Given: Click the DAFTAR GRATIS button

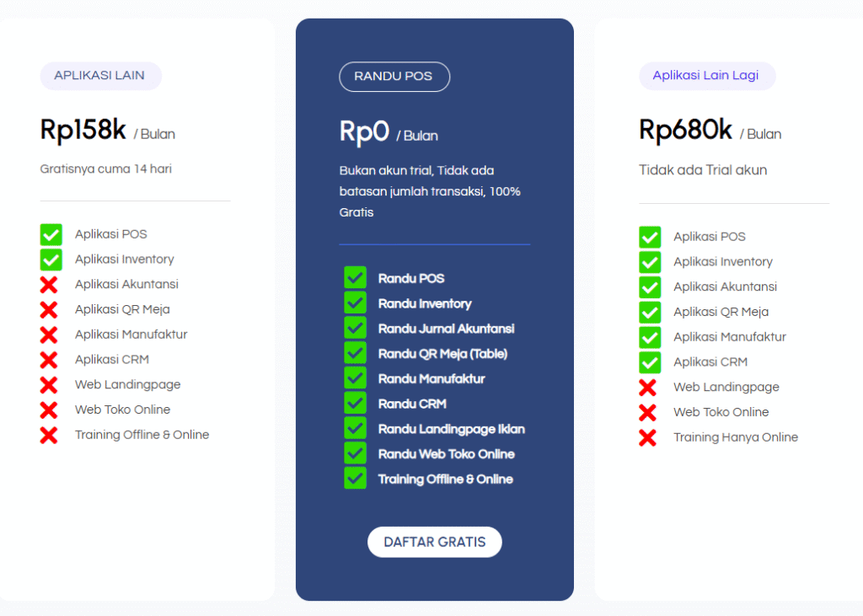Looking at the screenshot, I should click(x=434, y=542).
